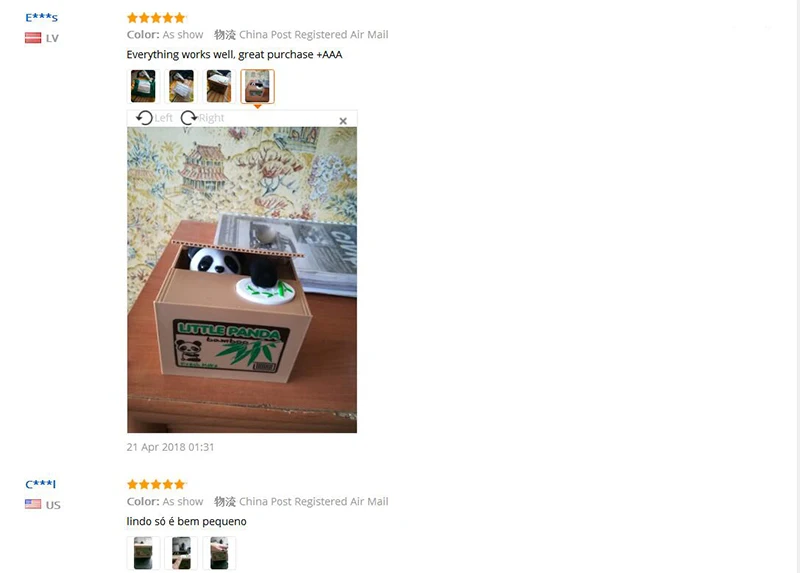Open second thumbnail of E***s review
The image size is (800, 573).
pyautogui.click(x=181, y=86)
